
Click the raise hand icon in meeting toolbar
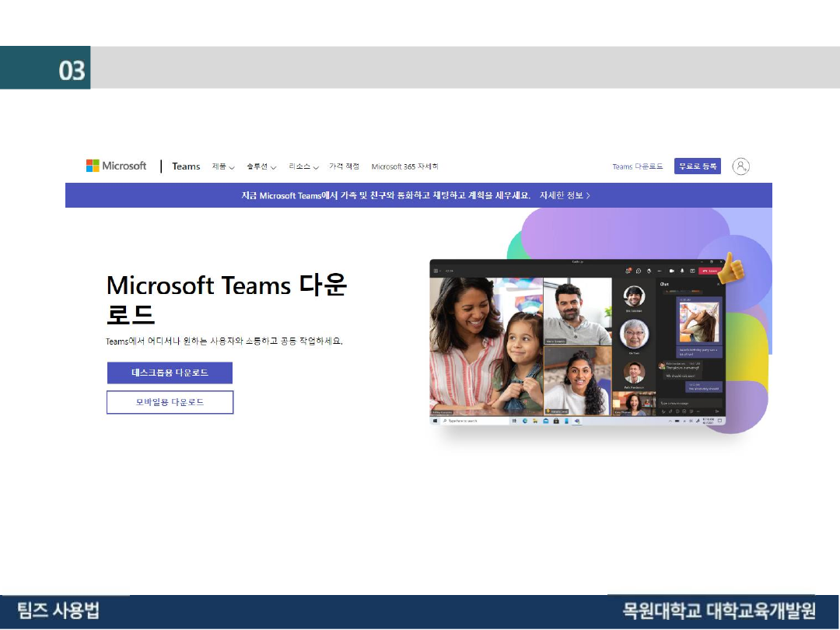coord(649,271)
